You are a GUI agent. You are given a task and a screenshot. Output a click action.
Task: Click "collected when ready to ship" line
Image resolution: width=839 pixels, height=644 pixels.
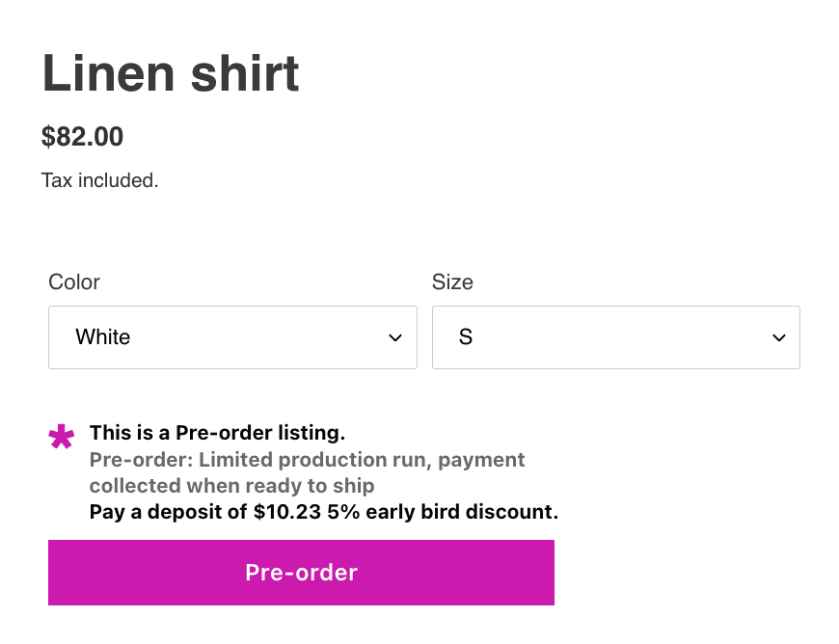(231, 486)
